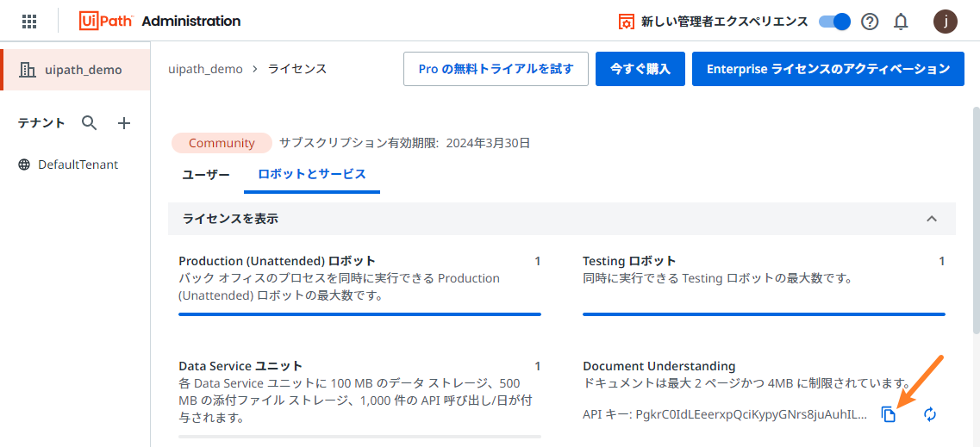Activate Enterprise license button

[827, 69]
